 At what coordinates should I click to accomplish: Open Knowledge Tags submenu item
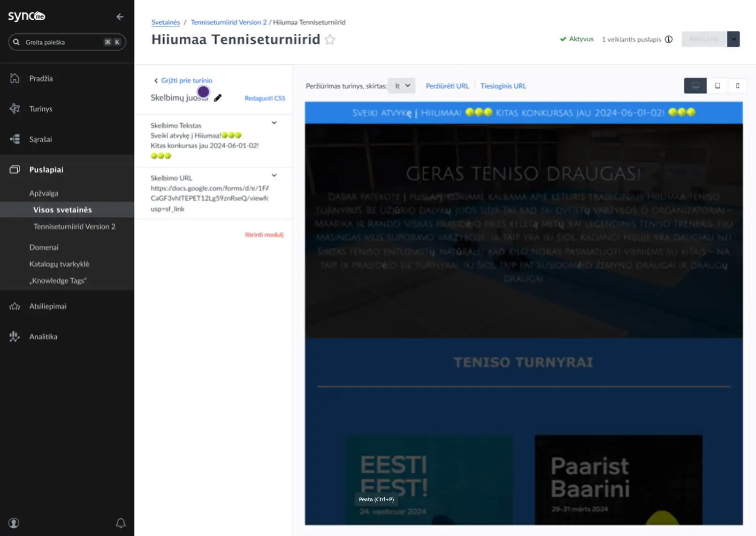coord(58,280)
